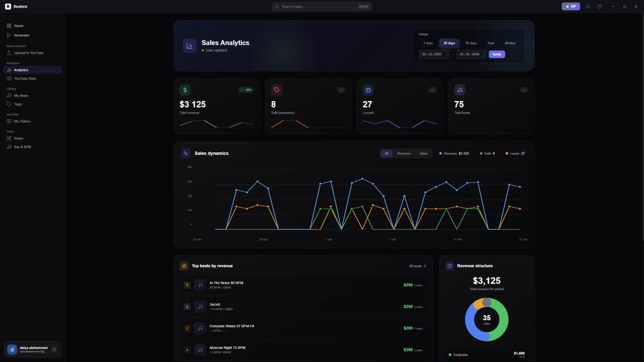Open All beats from top beats panel
Viewport: 644px width, 362px height.
417,265
